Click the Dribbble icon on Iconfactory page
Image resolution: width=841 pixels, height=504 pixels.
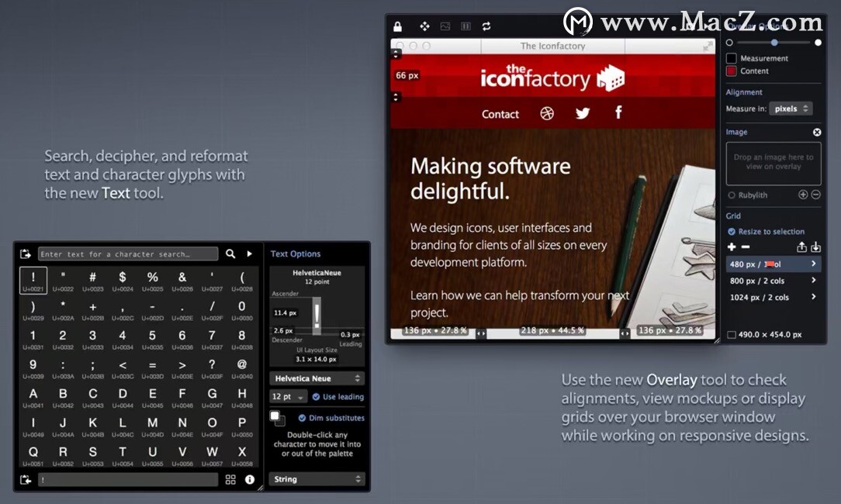click(x=547, y=113)
